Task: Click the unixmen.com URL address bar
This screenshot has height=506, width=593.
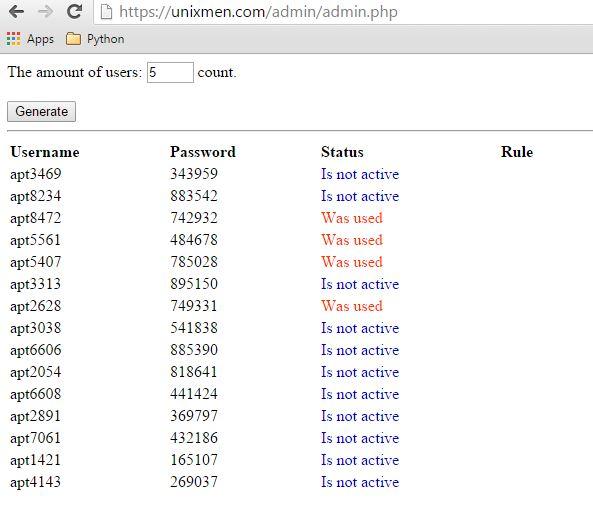Action: pyautogui.click(x=343, y=12)
